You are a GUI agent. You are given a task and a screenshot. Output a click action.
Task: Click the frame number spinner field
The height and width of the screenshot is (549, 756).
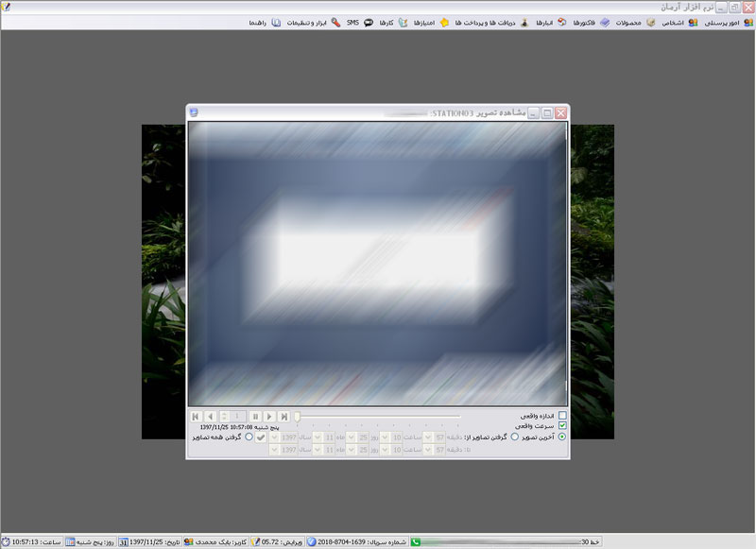[232, 417]
